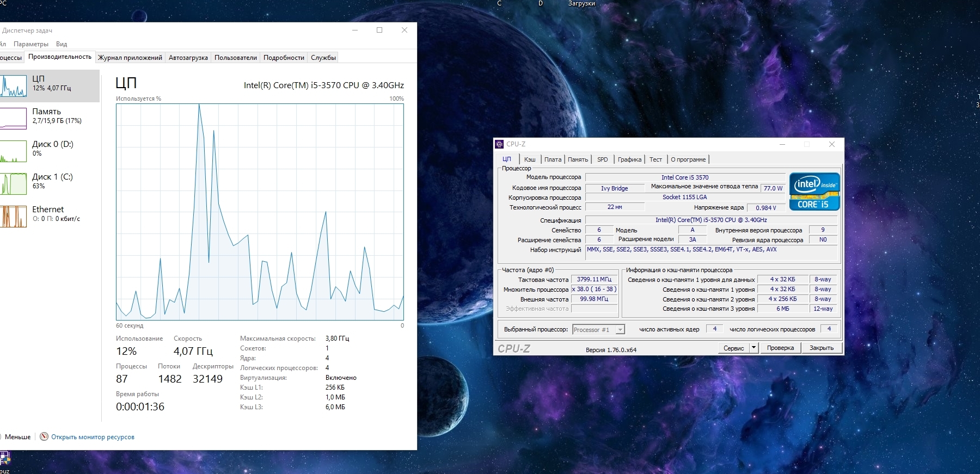This screenshot has height=474, width=980.
Task: Open О программе tab in CPU-Z
Action: (x=688, y=159)
